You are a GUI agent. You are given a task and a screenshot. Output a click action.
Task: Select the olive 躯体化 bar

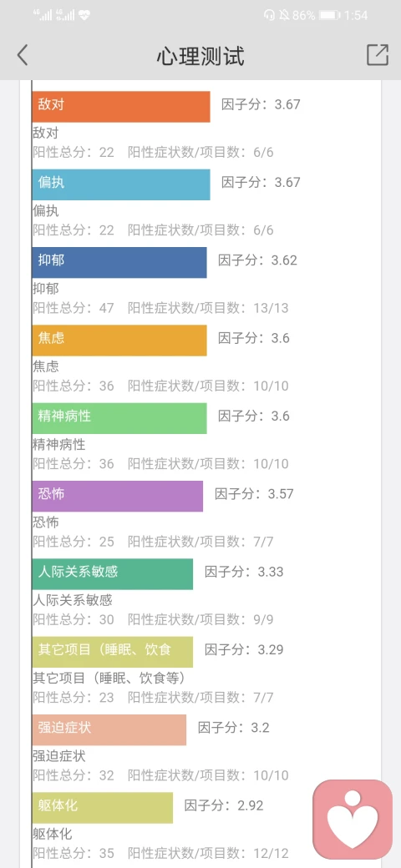click(103, 808)
